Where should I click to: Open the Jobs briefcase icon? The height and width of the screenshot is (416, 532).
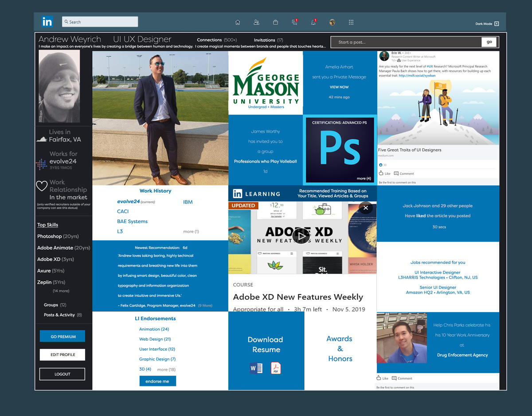click(x=275, y=22)
